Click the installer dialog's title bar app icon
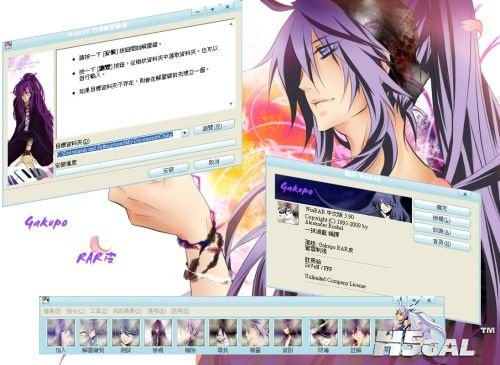This screenshot has width=500, height=365. coord(8,45)
